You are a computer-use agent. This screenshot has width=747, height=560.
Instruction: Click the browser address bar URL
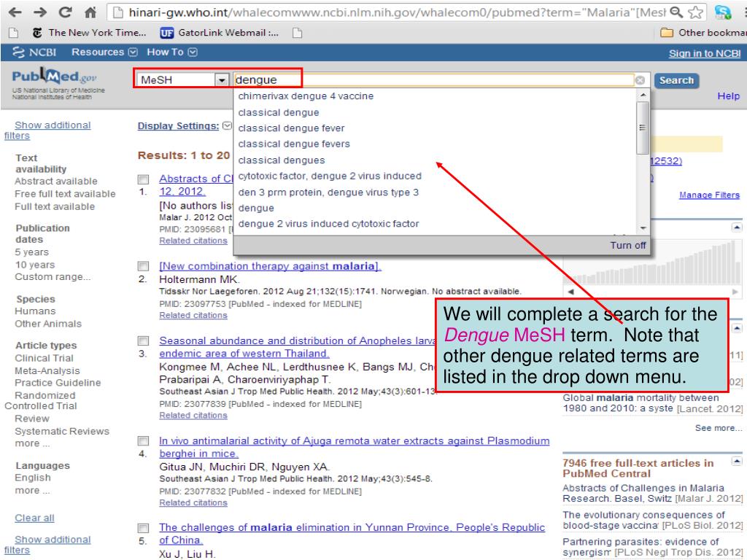[396, 12]
